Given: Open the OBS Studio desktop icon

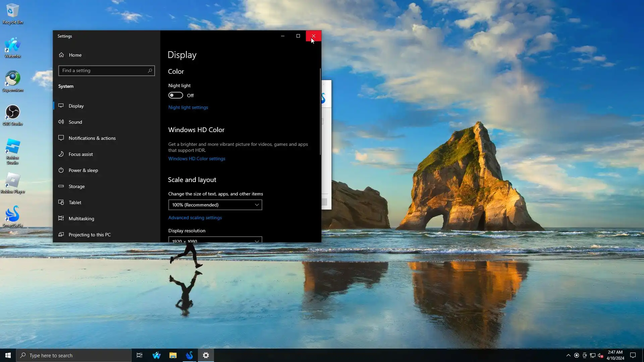Looking at the screenshot, I should click(13, 114).
